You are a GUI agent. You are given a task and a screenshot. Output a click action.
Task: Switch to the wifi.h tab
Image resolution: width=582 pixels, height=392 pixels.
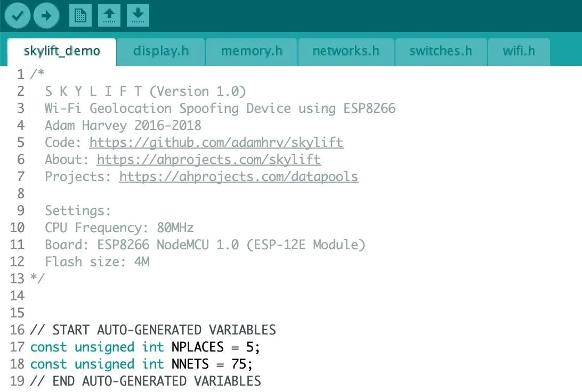519,52
